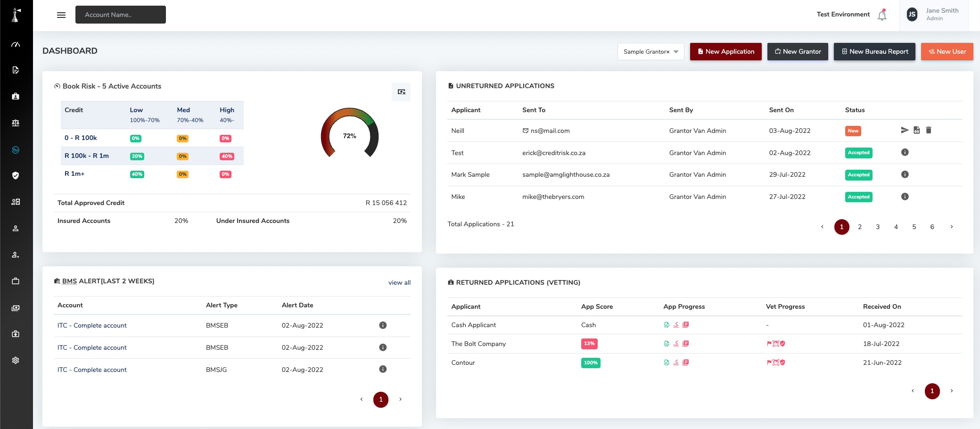Click flag icon in Contour row
The width and height of the screenshot is (980, 429).
click(x=769, y=363)
